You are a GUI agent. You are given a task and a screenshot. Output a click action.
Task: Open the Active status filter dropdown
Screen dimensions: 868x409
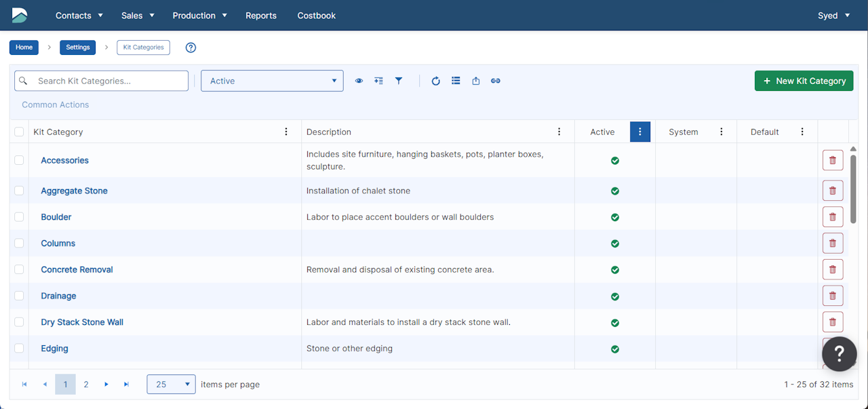point(272,81)
